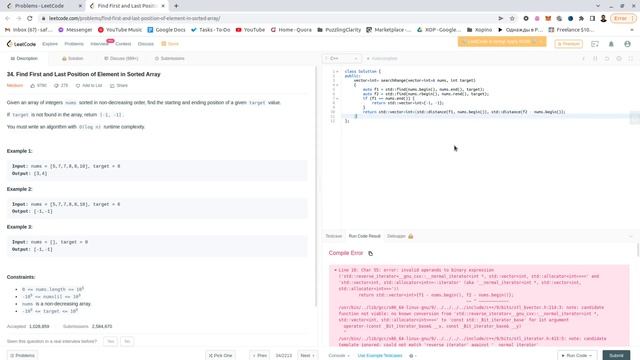Open the Explore nav menu
Viewport: 640px width, 360px height.
click(x=50, y=44)
